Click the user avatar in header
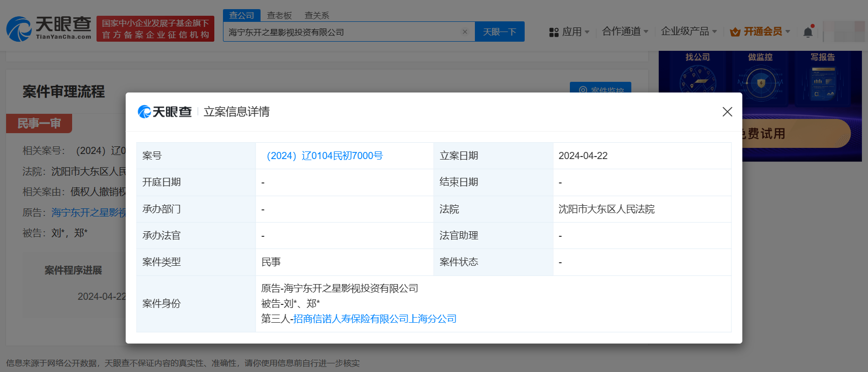 point(844,32)
